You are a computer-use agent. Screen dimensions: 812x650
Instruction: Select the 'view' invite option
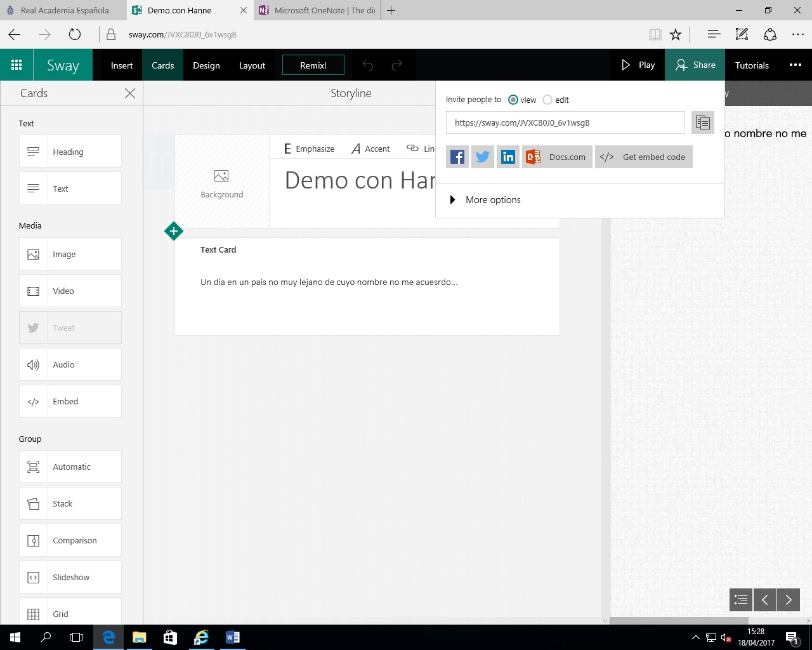click(513, 100)
